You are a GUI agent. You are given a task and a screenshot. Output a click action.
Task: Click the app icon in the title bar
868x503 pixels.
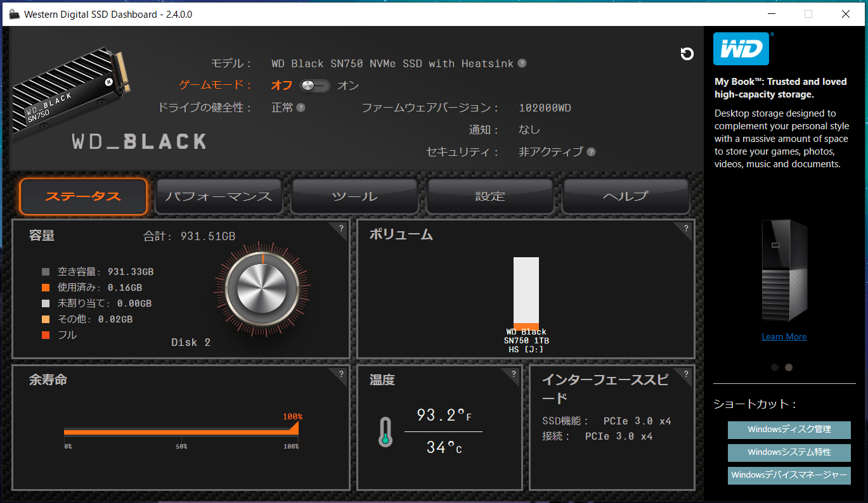pos(14,14)
